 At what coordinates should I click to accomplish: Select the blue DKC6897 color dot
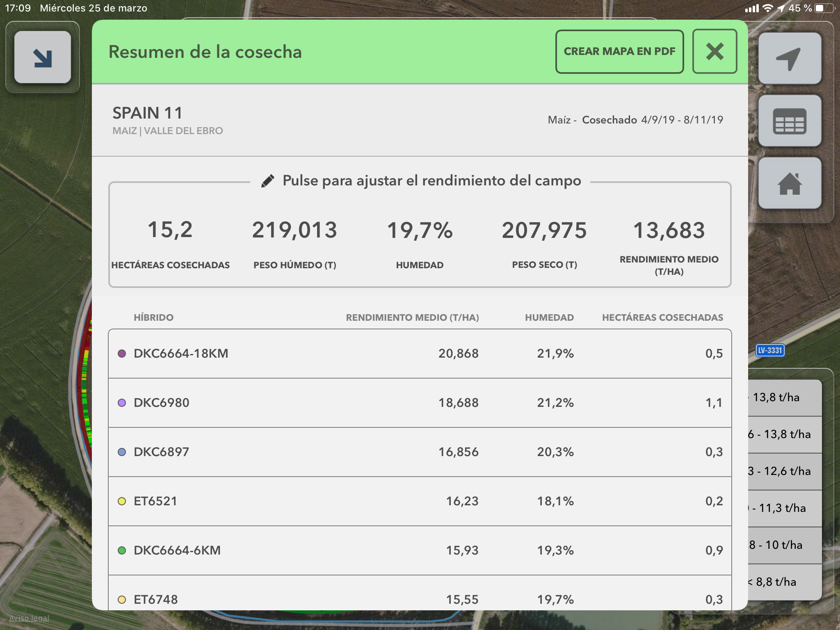(122, 452)
